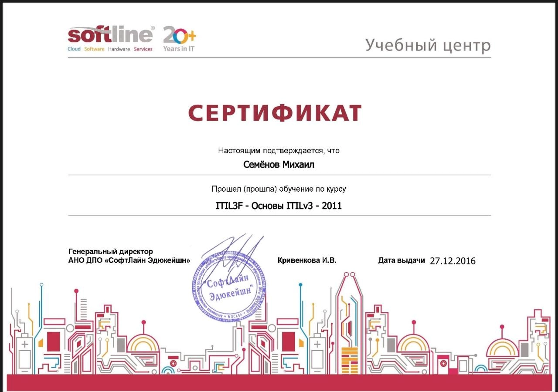Click the "Учебный центр" heading
Screen dimensions: 558x392
click(429, 45)
